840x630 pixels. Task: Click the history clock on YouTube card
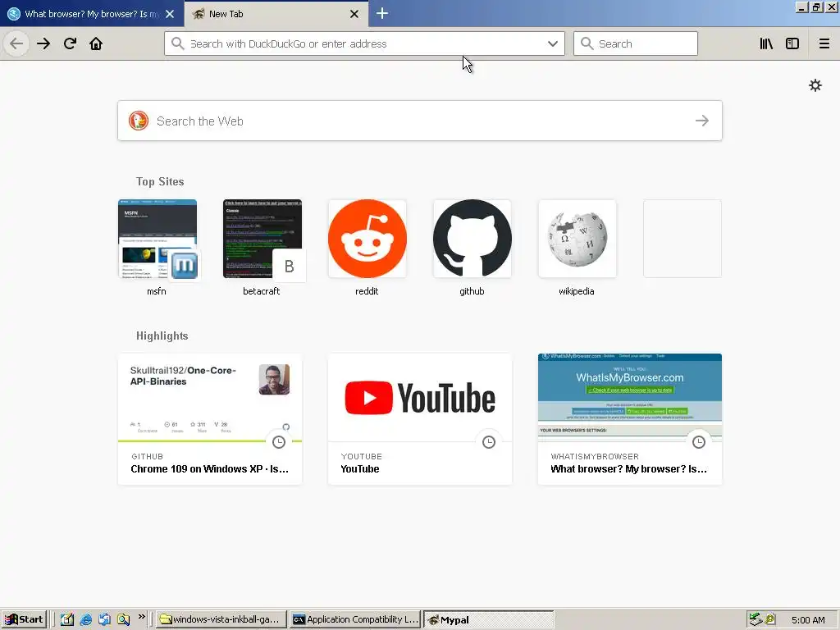point(489,442)
